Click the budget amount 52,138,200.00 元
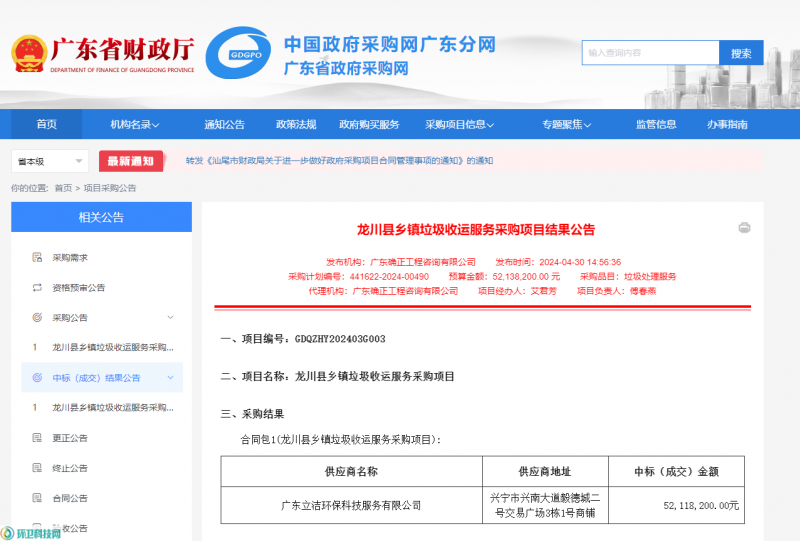Screen dimensions: 800x541 [x=526, y=277]
